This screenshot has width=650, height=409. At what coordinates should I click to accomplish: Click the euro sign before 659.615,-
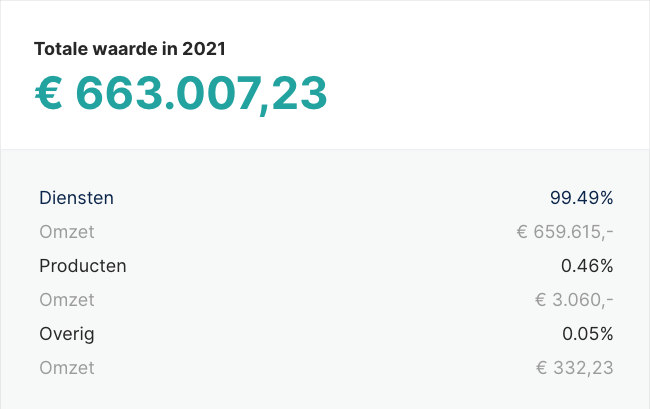(522, 232)
